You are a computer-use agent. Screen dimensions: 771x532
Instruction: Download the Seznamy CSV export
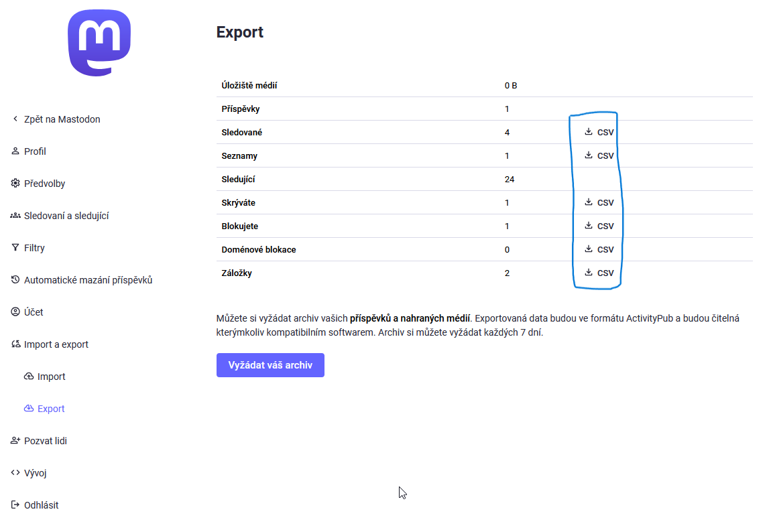tap(599, 155)
